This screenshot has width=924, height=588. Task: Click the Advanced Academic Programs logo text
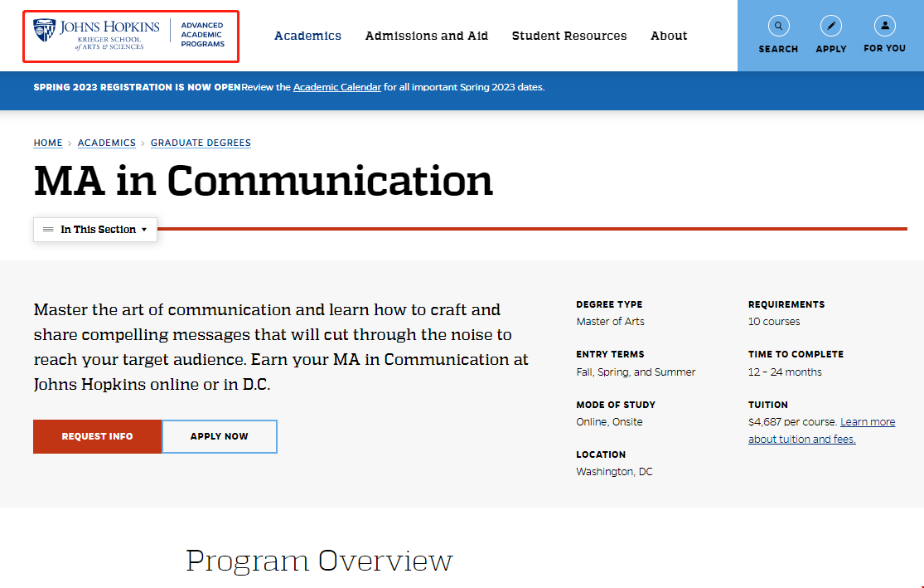point(202,36)
